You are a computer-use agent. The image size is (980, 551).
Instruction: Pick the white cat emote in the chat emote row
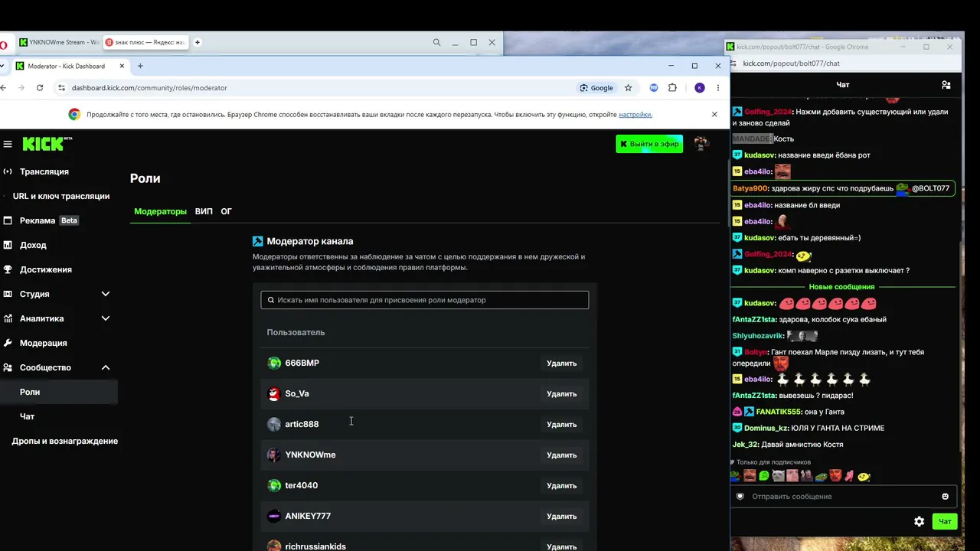click(x=779, y=476)
